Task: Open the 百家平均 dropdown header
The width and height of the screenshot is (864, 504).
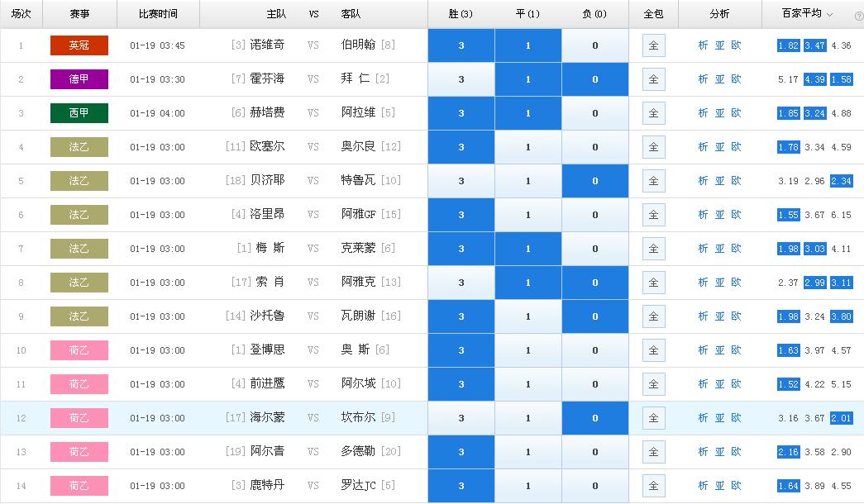Action: 807,14
